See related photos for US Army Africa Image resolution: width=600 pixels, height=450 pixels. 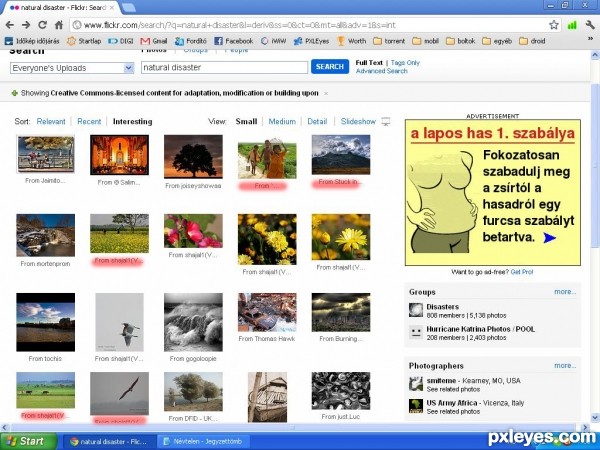click(453, 412)
